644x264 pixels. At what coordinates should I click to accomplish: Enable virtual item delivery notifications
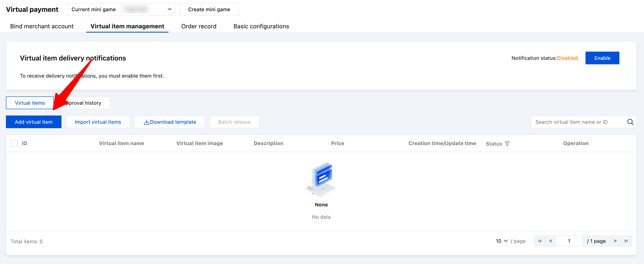coord(602,58)
